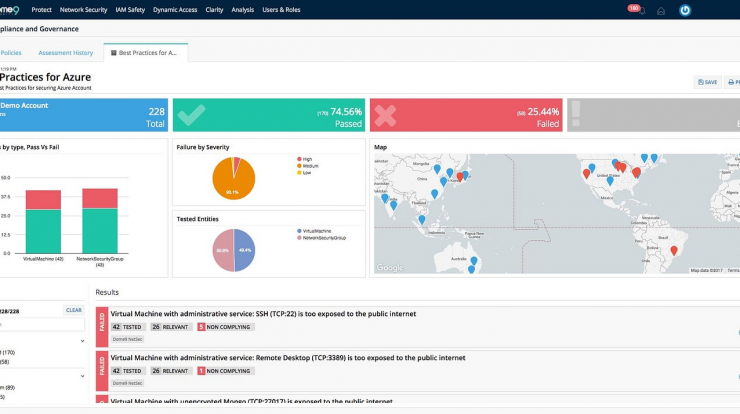
Task: Click the blue power account icon
Action: (x=685, y=10)
